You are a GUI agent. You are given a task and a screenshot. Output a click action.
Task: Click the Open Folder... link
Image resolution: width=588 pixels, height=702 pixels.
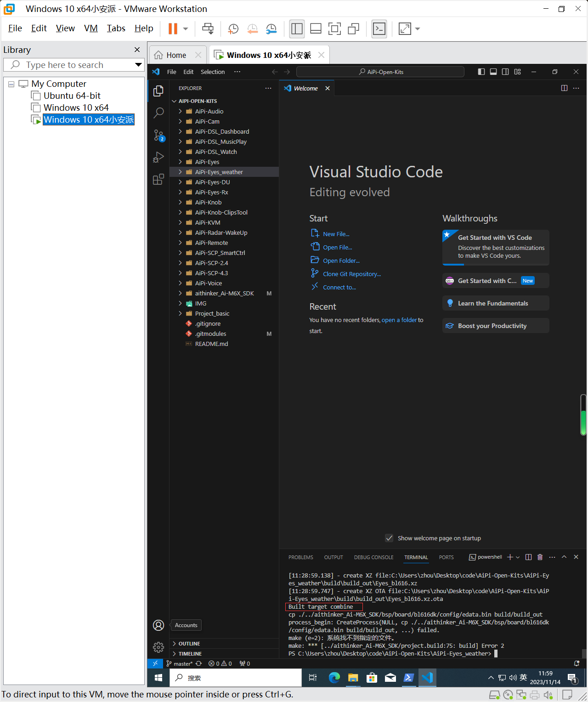pos(341,260)
